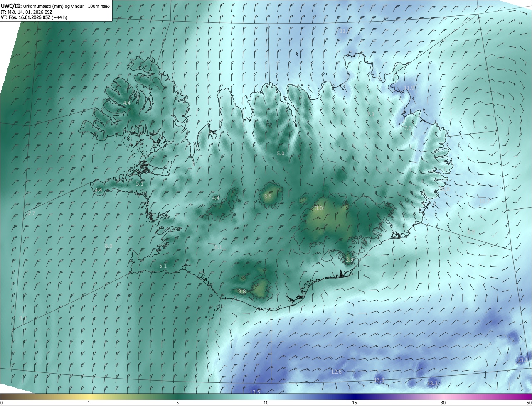Click the colorbar tick label 0
The height and width of the screenshot is (406, 532).
[2, 403]
